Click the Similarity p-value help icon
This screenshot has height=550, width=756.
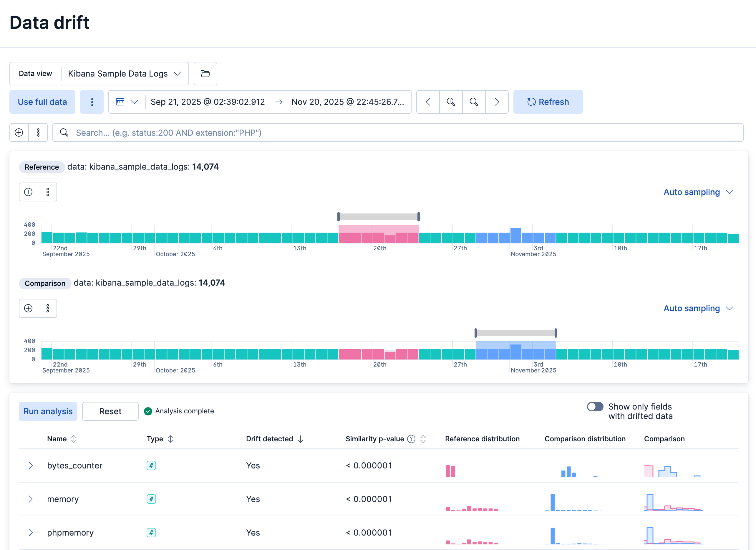point(411,439)
